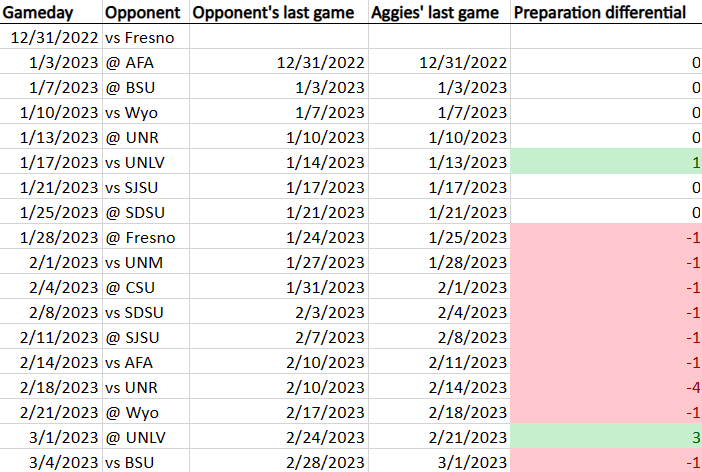
Task: Select the red cell showing -4
Action: (606, 387)
